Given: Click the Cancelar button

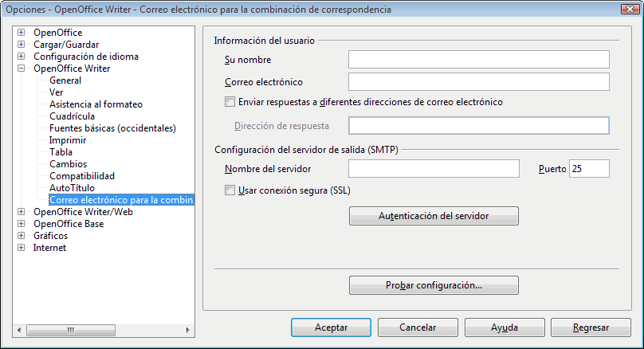Looking at the screenshot, I should [x=418, y=327].
